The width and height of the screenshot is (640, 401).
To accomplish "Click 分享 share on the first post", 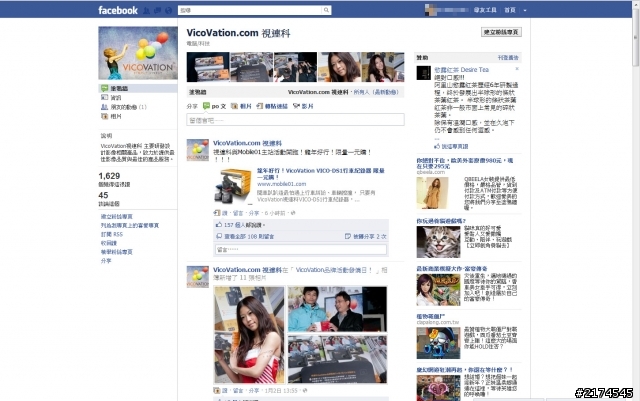I will [x=254, y=213].
